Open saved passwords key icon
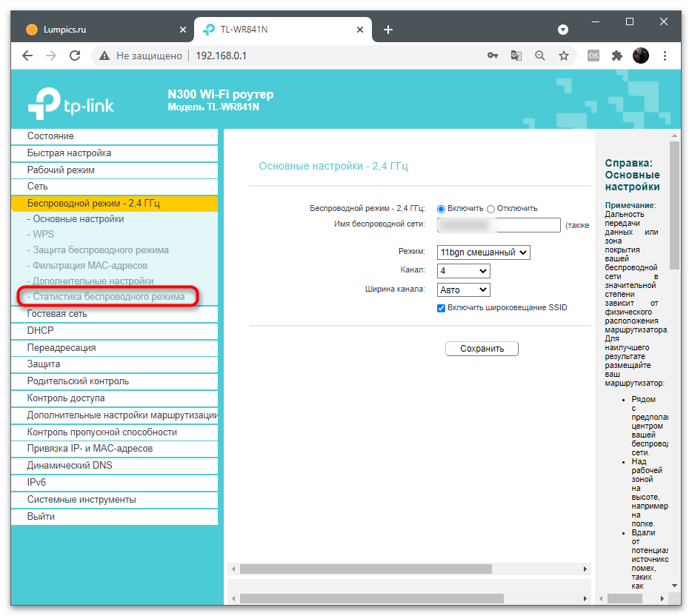The height and width of the screenshot is (616, 692). (493, 56)
